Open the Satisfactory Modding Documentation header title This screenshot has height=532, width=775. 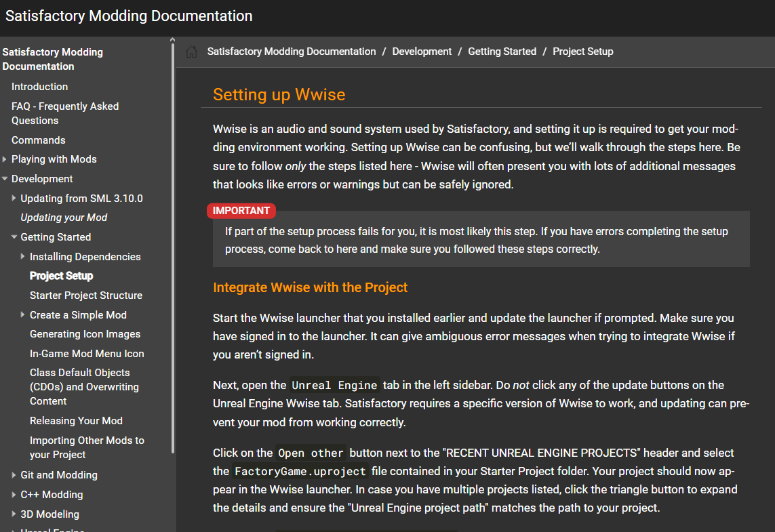pos(129,16)
